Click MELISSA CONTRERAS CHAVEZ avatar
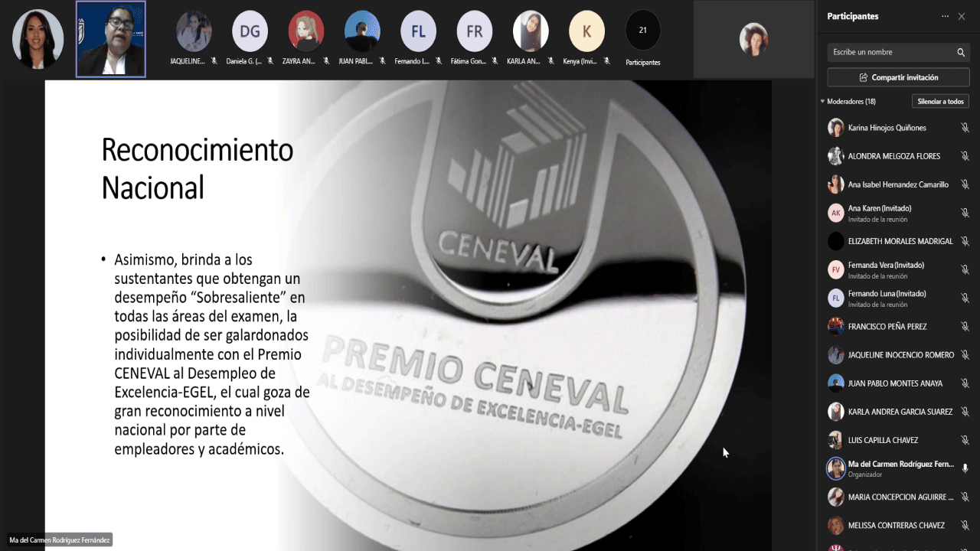The height and width of the screenshot is (551, 980). [836, 526]
